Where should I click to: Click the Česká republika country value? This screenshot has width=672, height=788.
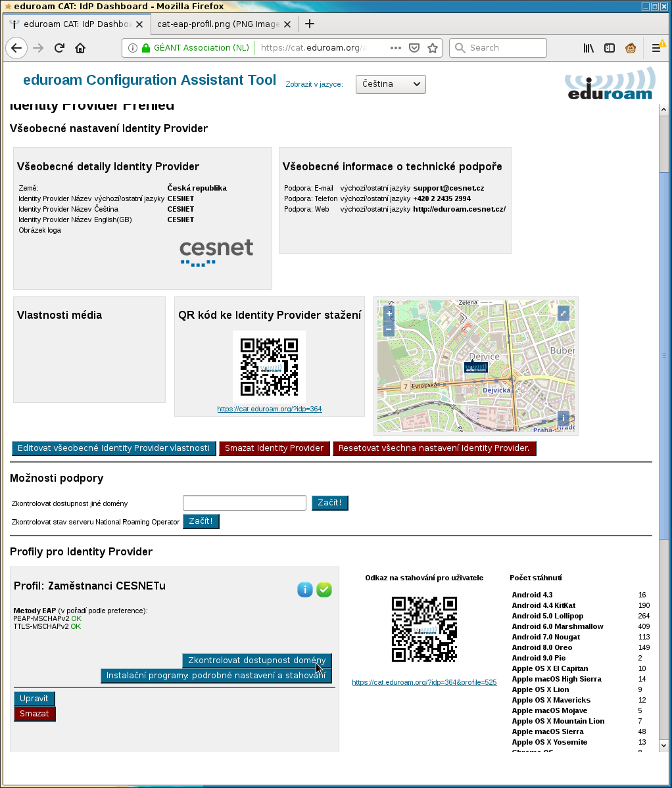pyautogui.click(x=197, y=188)
